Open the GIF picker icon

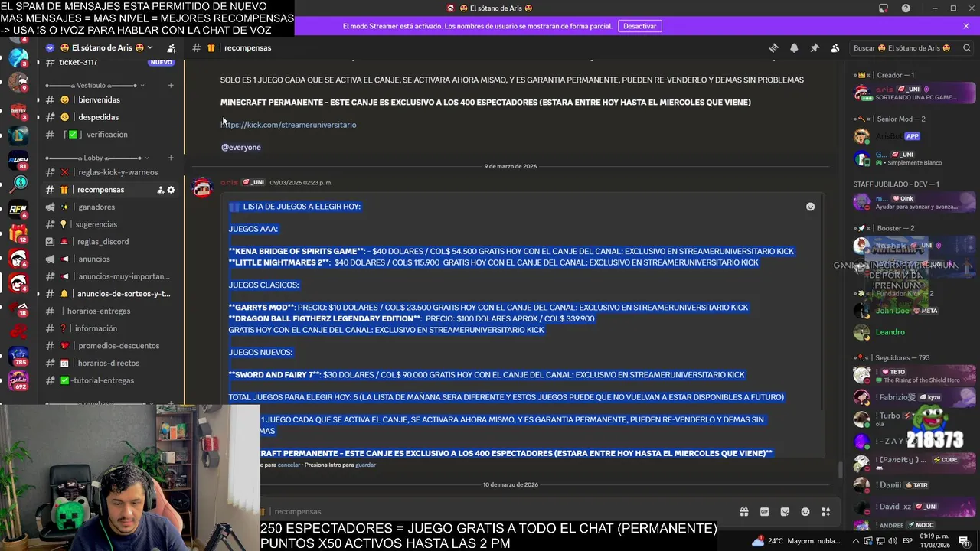(x=764, y=512)
